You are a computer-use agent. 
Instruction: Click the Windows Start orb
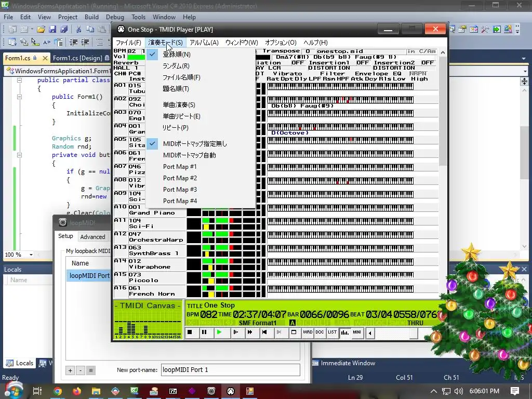13,391
